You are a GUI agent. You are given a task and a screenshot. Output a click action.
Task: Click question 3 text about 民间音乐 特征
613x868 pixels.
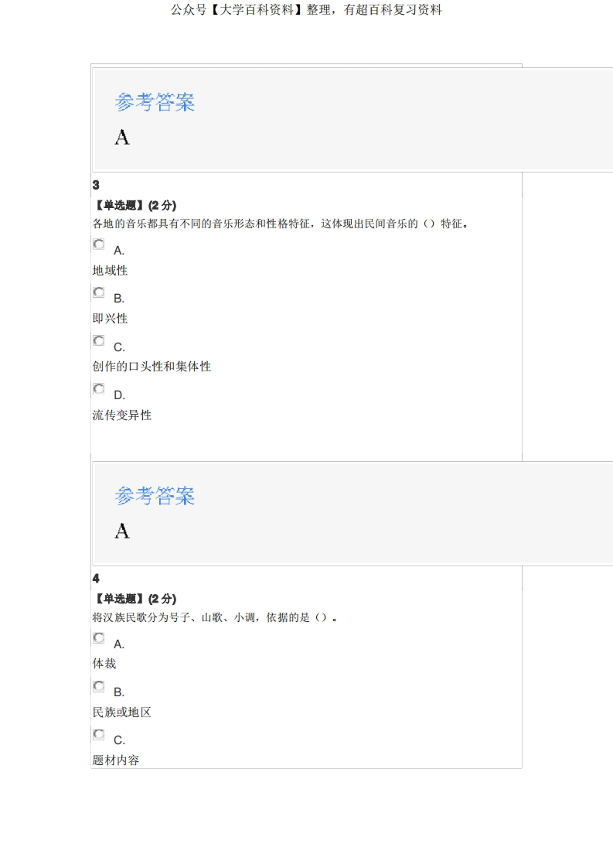[x=281, y=224]
